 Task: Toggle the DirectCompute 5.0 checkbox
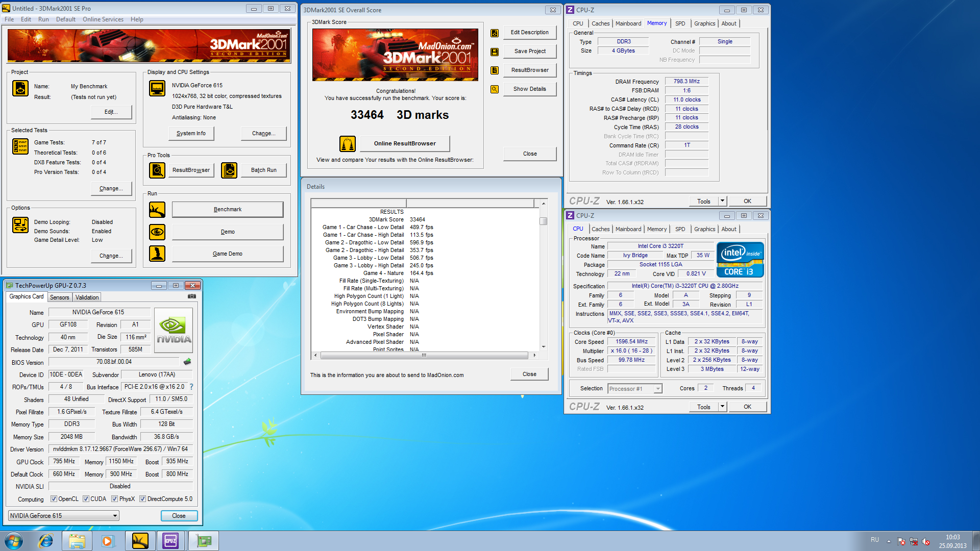point(143,499)
